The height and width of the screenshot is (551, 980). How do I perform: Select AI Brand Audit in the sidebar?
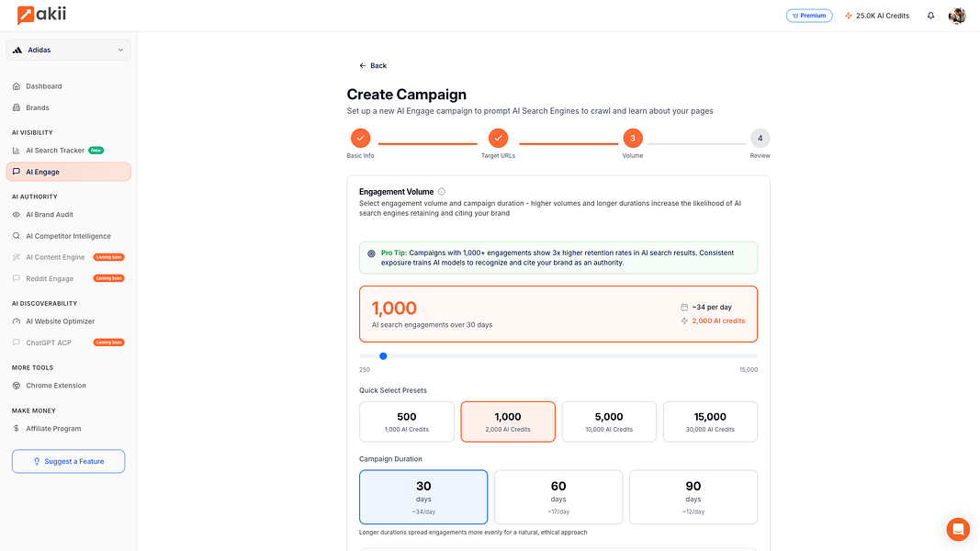(x=49, y=214)
